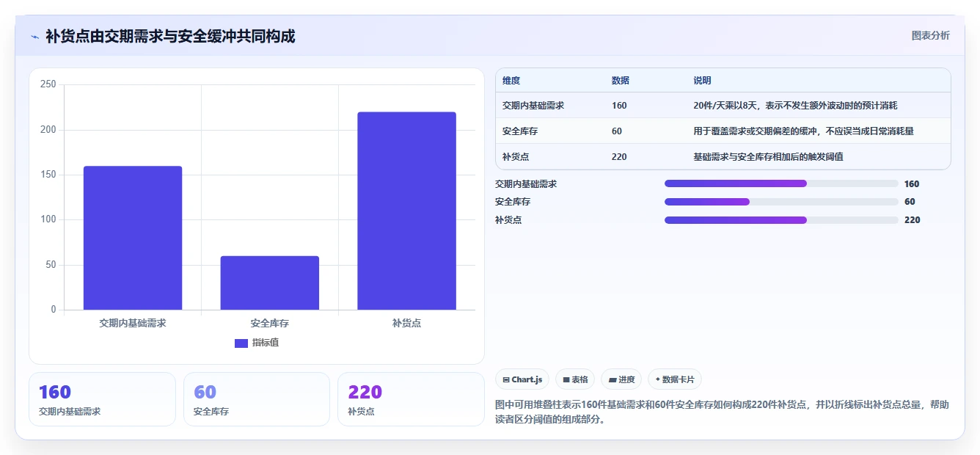Click the 安全库存 table row cell
The height and width of the screenshot is (455, 980).
520,131
